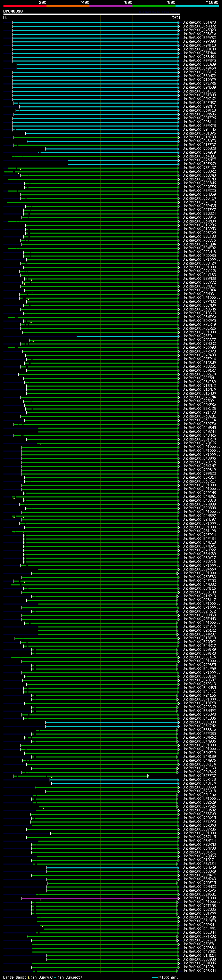Select the UniRef100_C6TH44 label
Screen dimensions: 222x980
coord(199,53)
